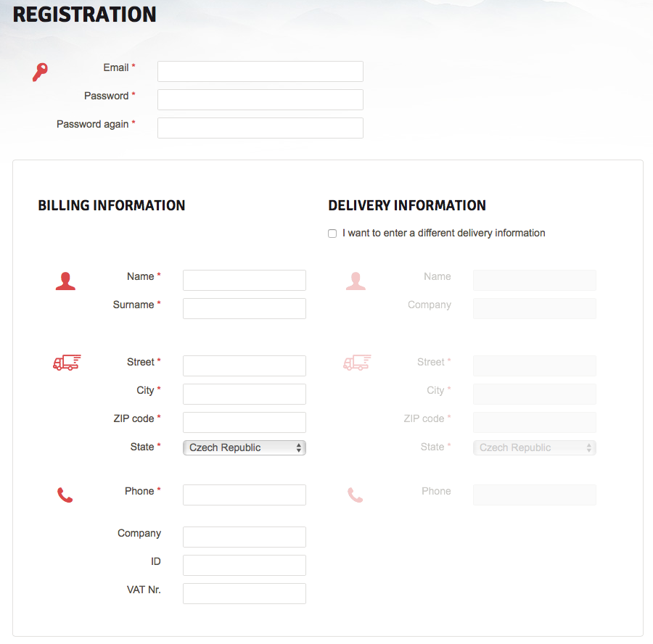Focus the Password field

click(x=260, y=99)
